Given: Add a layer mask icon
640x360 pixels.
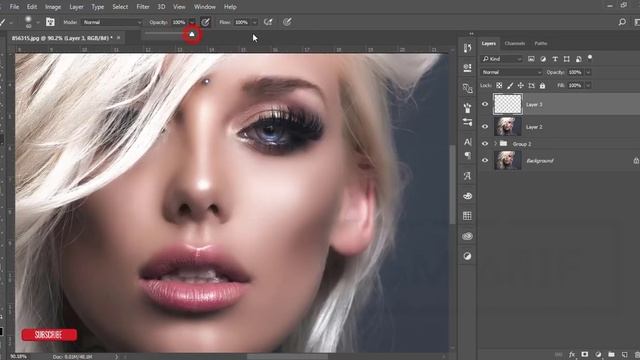Looking at the screenshot, I should pos(585,355).
